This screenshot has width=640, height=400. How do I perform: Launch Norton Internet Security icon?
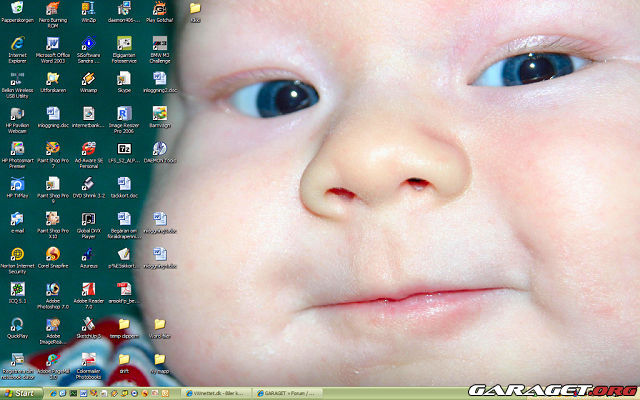tap(17, 255)
